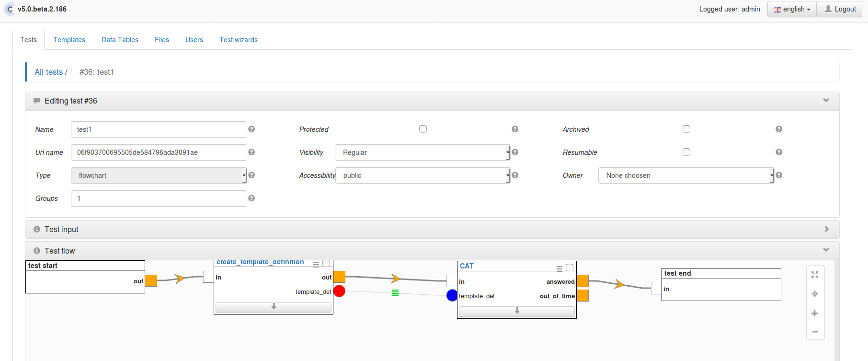Viewport: 868px width, 361px height.
Task: Tick the create_template_definition node checkbox
Action: click(326, 263)
